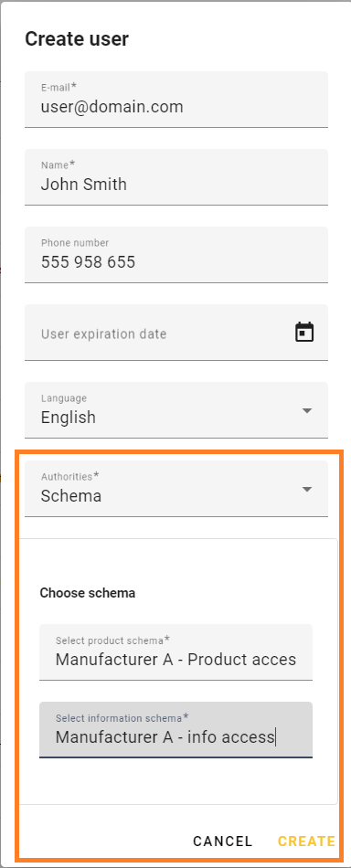The image size is (351, 868).
Task: Click the Create user dialog title
Action: pyautogui.click(x=77, y=39)
